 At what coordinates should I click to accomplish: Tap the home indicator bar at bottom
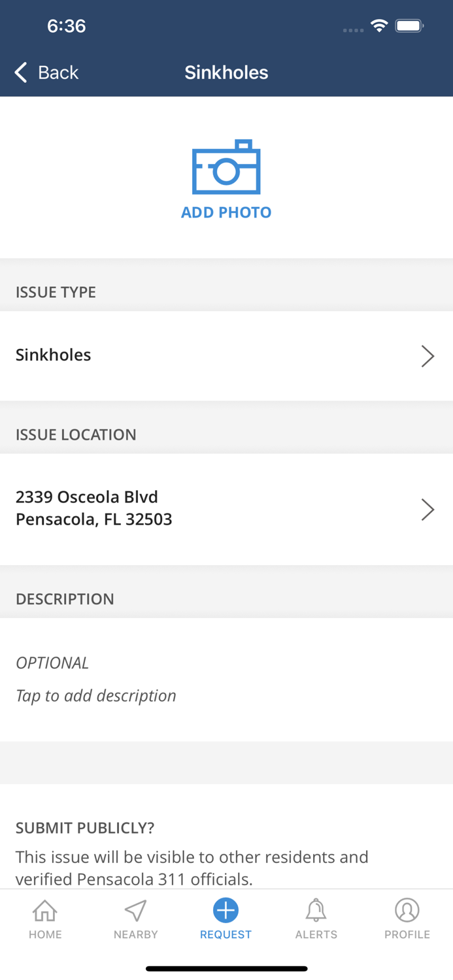(x=226, y=968)
